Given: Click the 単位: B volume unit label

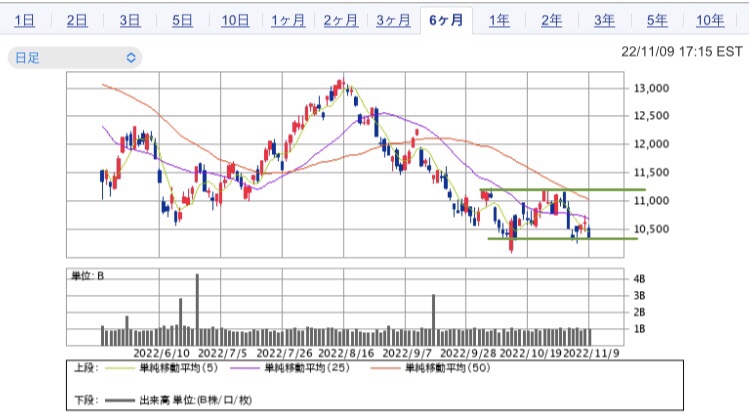Looking at the screenshot, I should 87,276.
